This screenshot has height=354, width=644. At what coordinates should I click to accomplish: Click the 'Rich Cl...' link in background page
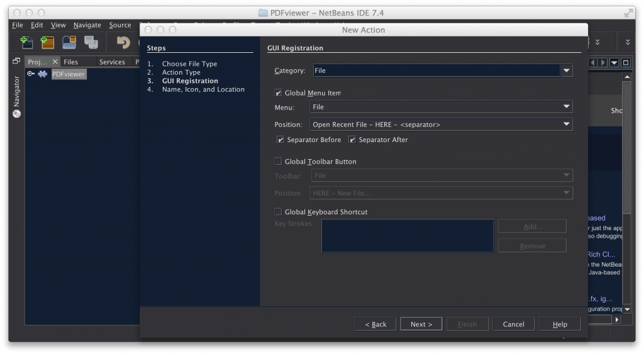pos(601,254)
